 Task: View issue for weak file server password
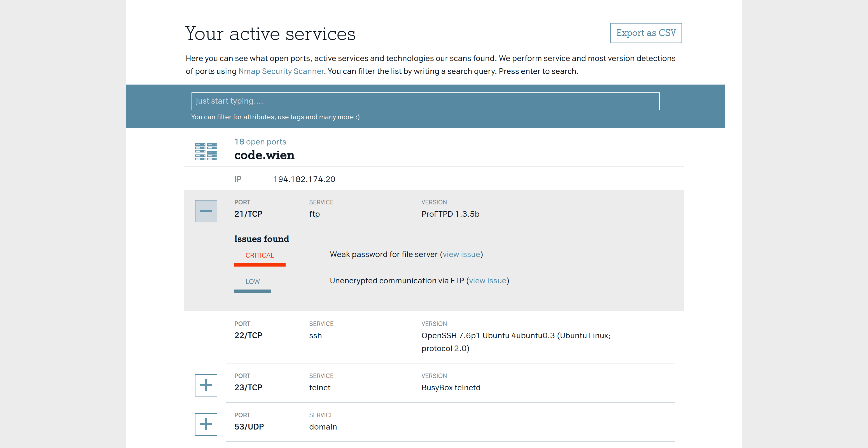tap(461, 255)
